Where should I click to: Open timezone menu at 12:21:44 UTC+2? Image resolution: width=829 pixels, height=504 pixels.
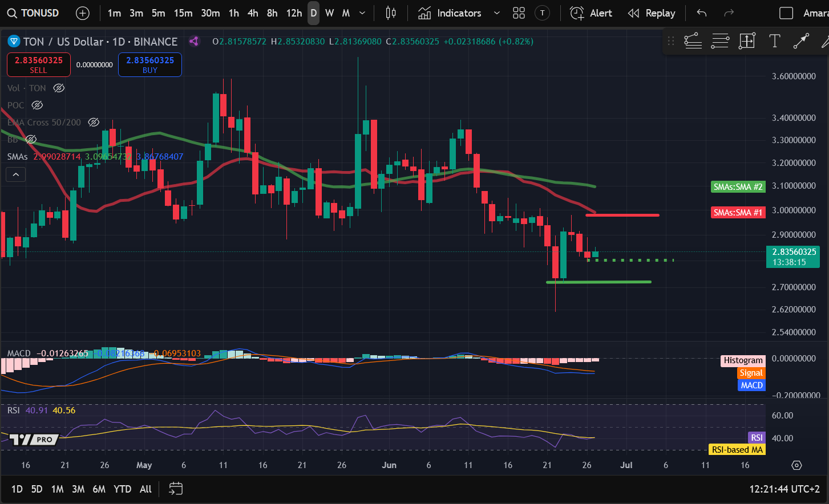pyautogui.click(x=784, y=489)
